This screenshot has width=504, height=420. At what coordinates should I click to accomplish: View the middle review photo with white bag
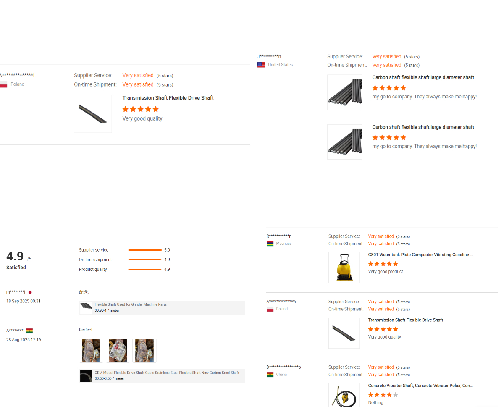click(118, 351)
